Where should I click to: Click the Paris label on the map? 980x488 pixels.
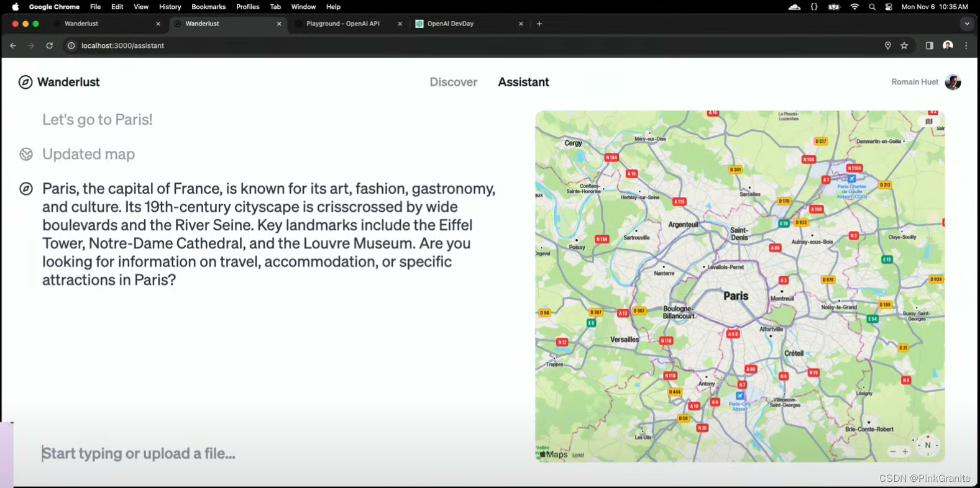[x=736, y=296]
